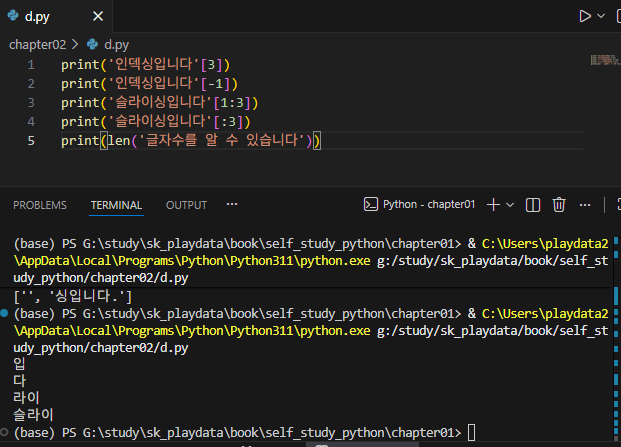This screenshot has height=447, width=621.
Task: Place cursor in line with '인덱싱입니다'[3]
Action: click(x=145, y=65)
